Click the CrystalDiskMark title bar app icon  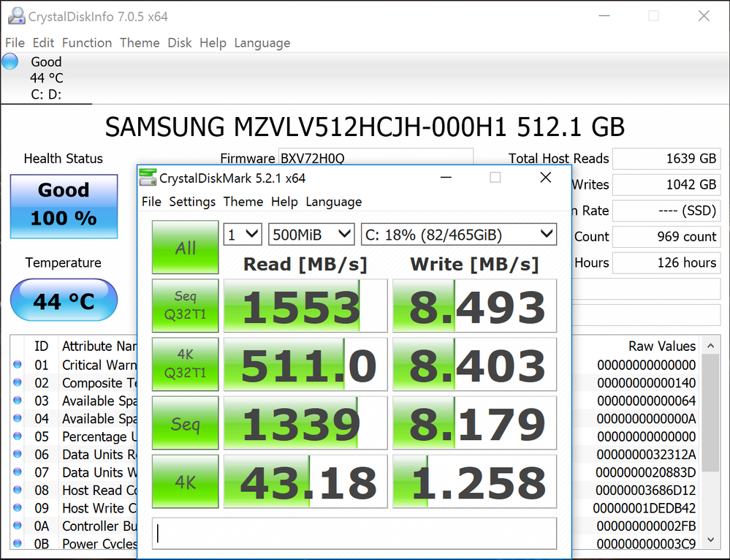point(148,178)
